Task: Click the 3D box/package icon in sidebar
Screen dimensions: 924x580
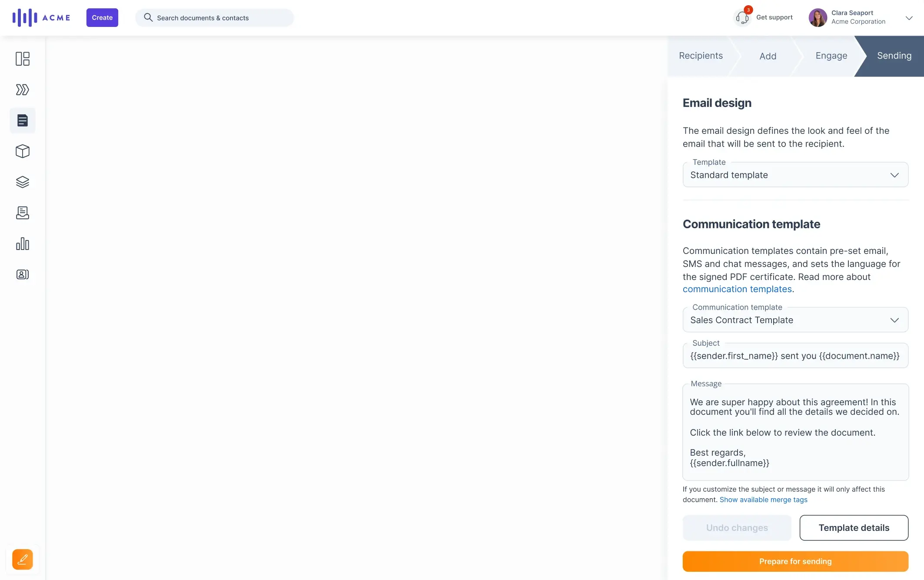Action: pyautogui.click(x=23, y=151)
